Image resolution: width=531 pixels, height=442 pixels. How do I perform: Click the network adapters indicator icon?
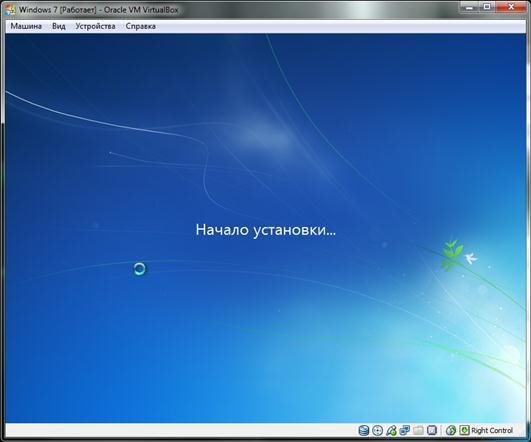[405, 430]
